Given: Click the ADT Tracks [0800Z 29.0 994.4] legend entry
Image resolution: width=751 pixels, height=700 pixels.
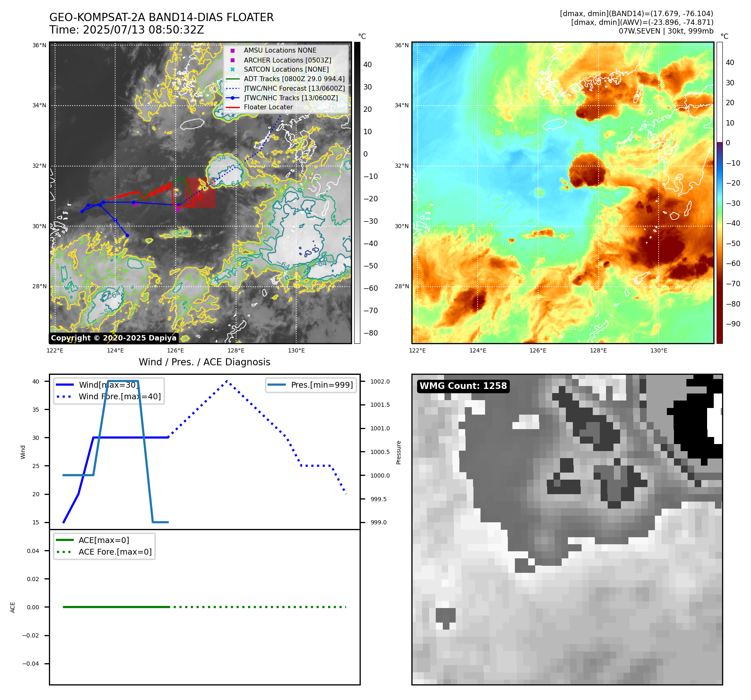Looking at the screenshot, I should [x=286, y=79].
